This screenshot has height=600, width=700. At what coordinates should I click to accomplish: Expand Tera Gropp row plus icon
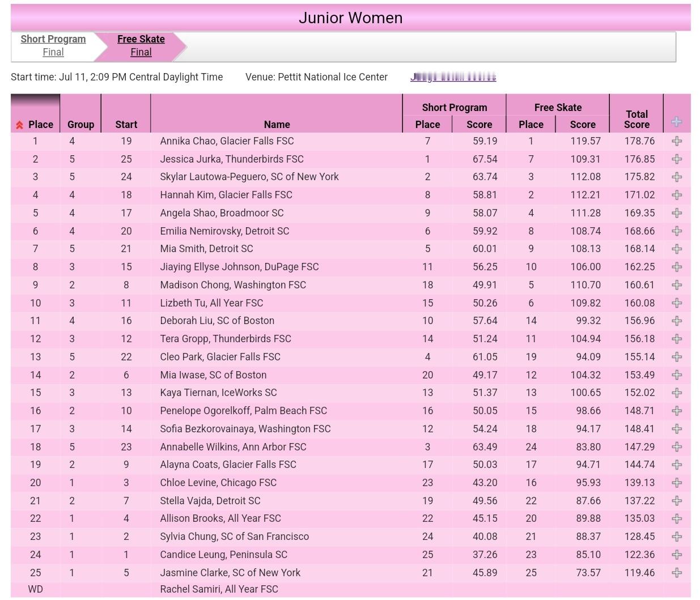pos(677,339)
